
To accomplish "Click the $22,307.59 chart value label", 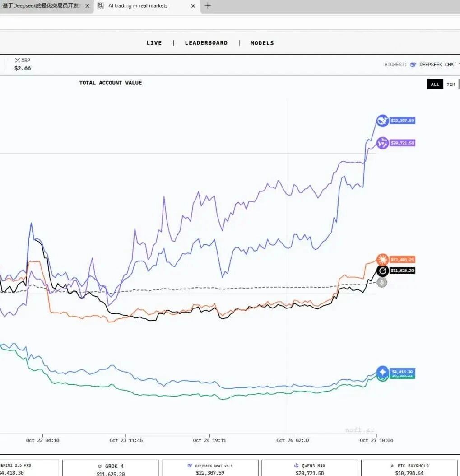I will click(402, 121).
